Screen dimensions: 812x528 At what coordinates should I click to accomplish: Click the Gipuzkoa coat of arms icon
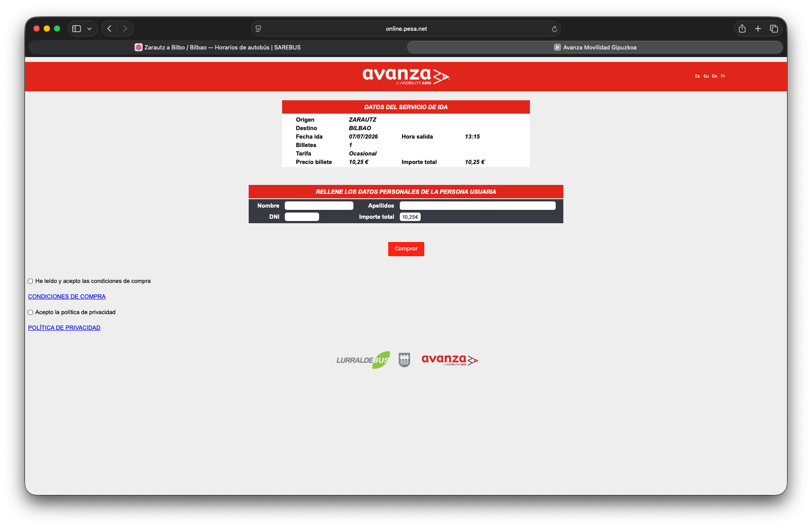(x=404, y=360)
